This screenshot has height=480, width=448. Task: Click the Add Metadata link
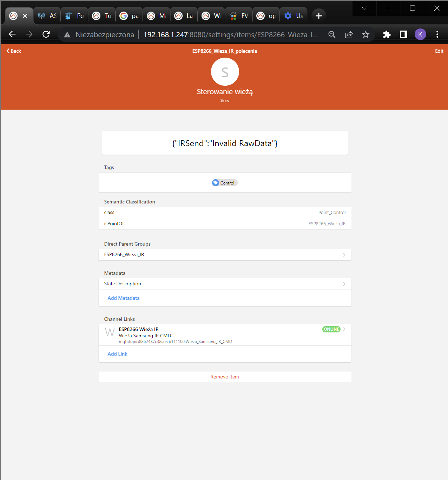click(124, 298)
